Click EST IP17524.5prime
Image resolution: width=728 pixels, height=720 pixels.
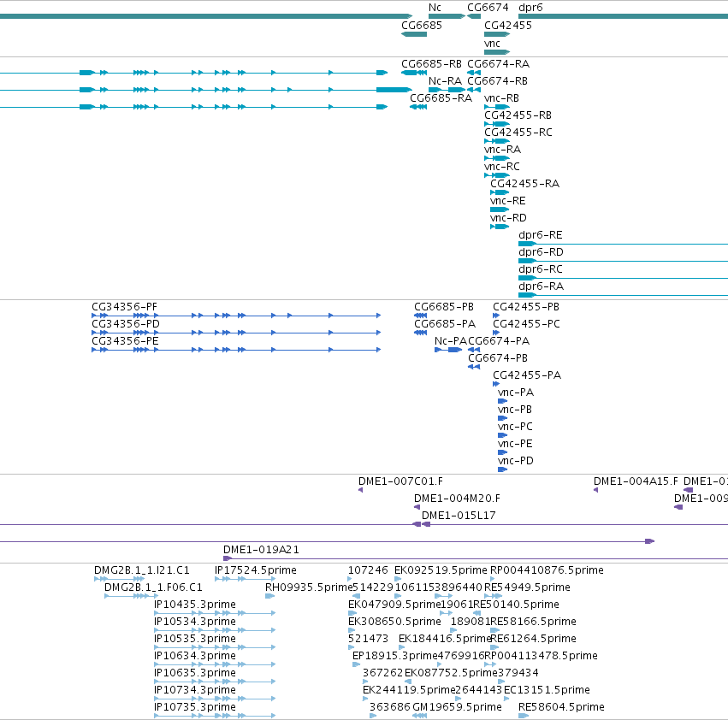point(256,570)
